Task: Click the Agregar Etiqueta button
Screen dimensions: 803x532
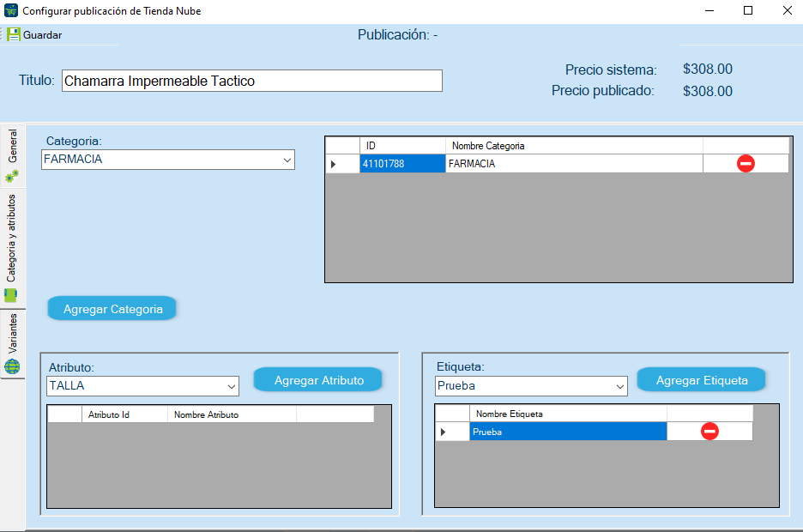Action: (x=701, y=380)
